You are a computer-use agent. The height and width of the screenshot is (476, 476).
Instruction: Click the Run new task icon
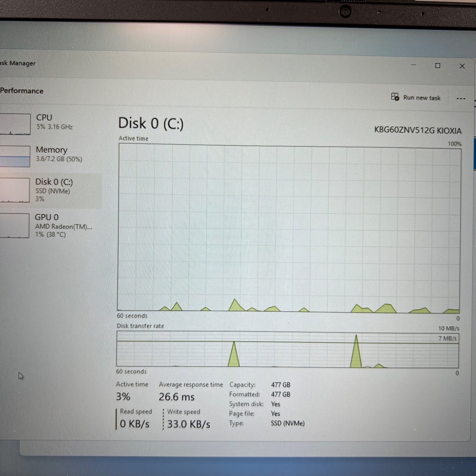point(395,97)
